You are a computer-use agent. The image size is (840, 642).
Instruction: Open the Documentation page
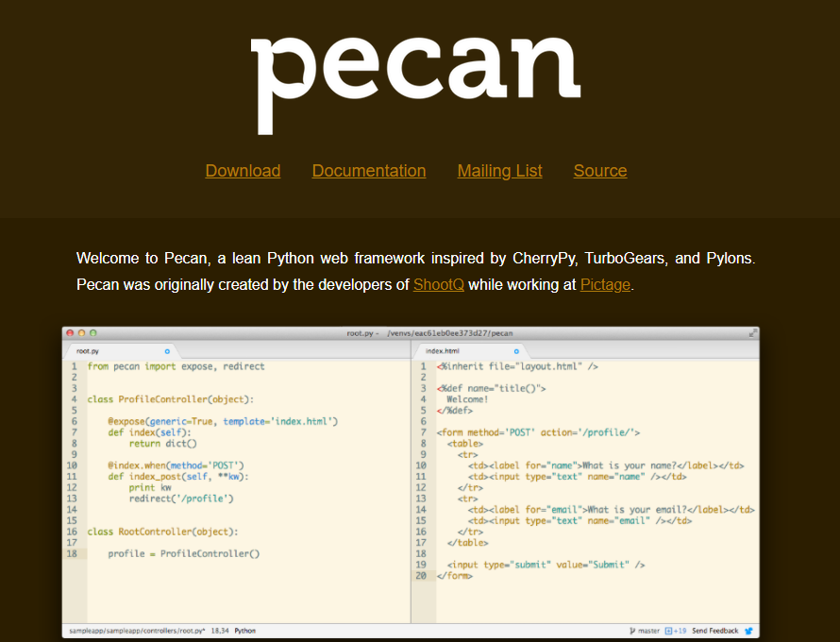click(x=369, y=171)
